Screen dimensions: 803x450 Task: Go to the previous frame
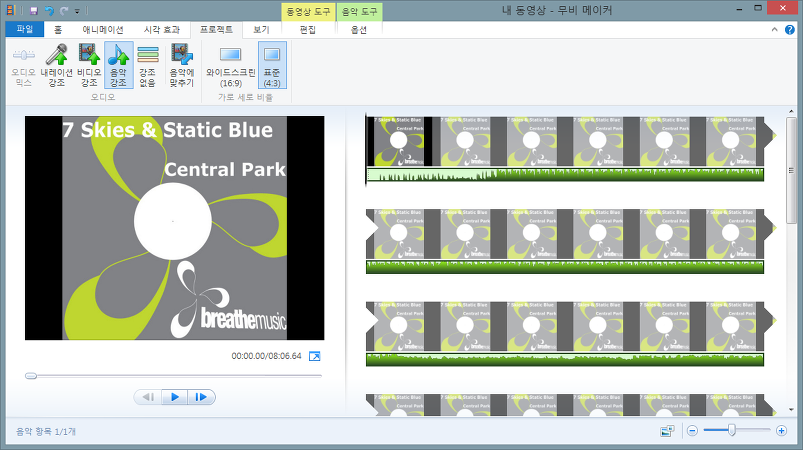(148, 397)
